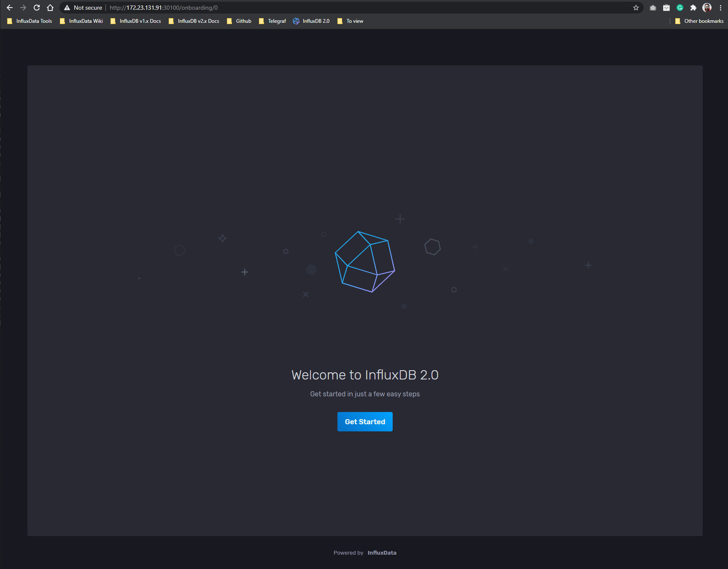Click the browser forward arrow
Screen dimensions: 728x569
(x=23, y=8)
